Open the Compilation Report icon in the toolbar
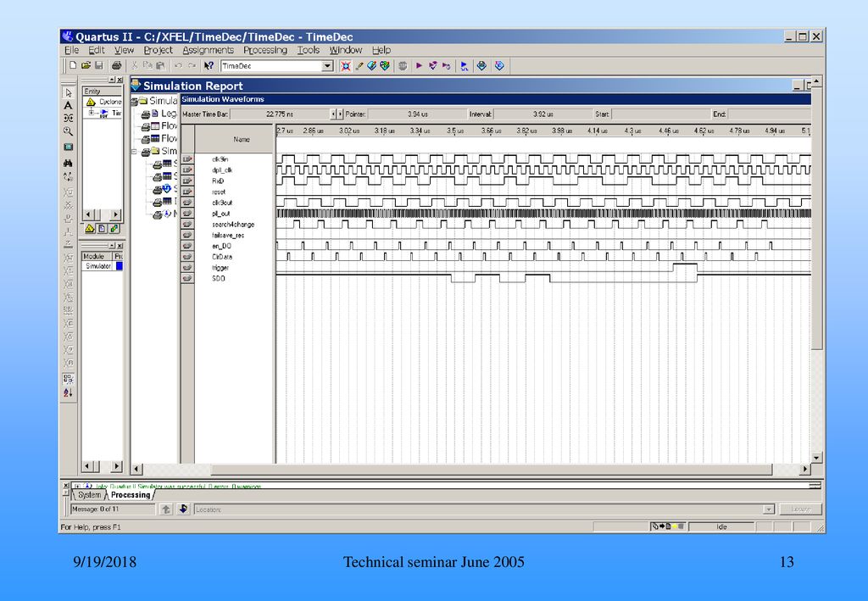 tap(481, 66)
